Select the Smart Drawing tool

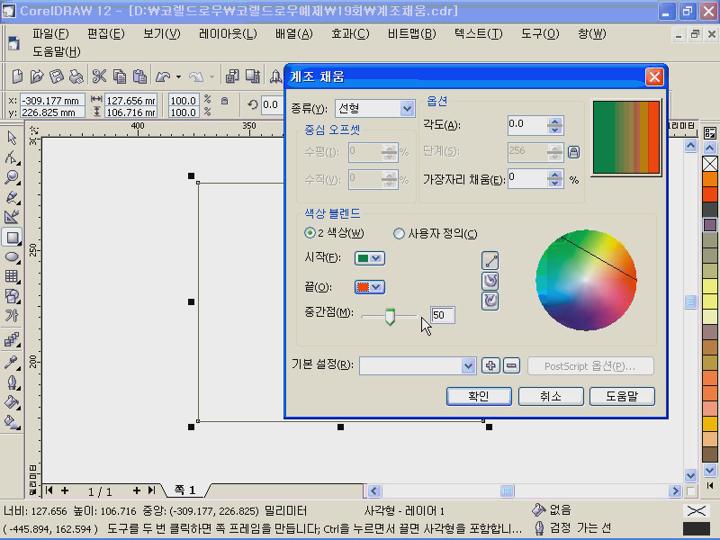click(11, 217)
